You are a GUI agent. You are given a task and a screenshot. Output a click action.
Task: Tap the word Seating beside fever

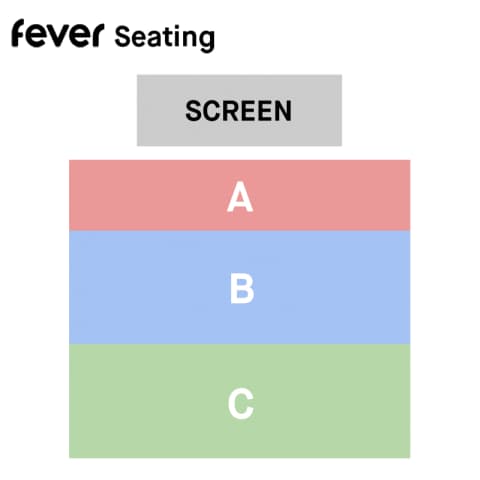164,37
